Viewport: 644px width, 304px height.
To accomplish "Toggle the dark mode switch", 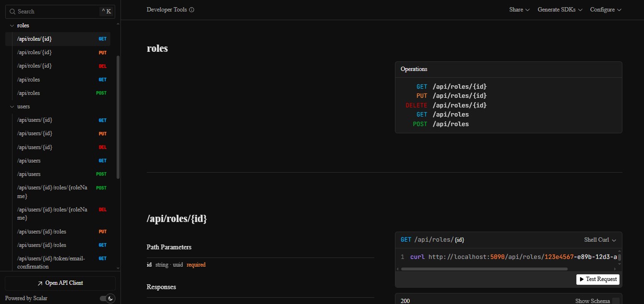I will (107, 298).
